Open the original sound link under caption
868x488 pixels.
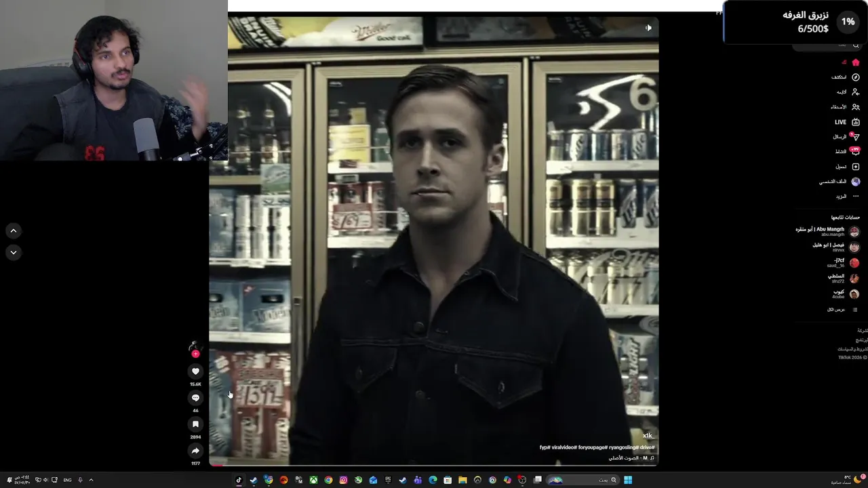coord(631,458)
